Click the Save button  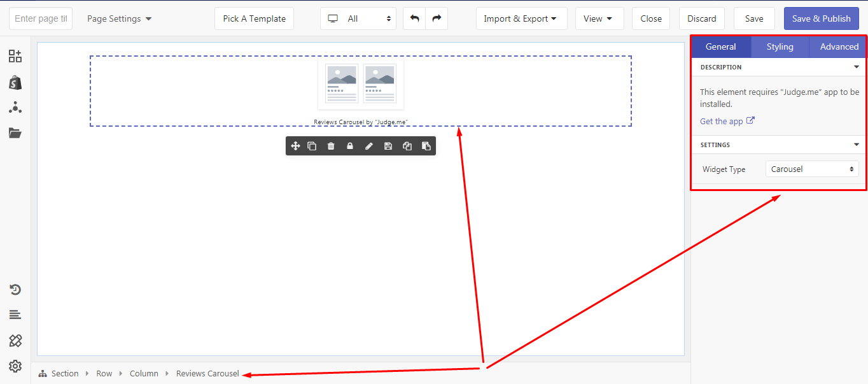pos(754,18)
